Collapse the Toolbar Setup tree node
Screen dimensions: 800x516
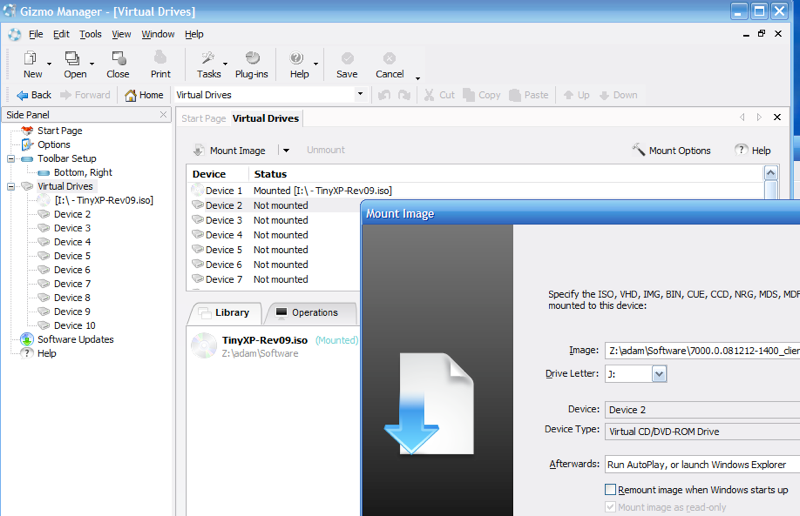[11, 158]
